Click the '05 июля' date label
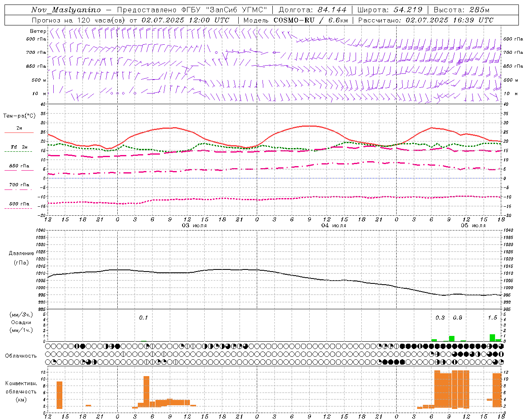525x420 pixels. pos(473,226)
